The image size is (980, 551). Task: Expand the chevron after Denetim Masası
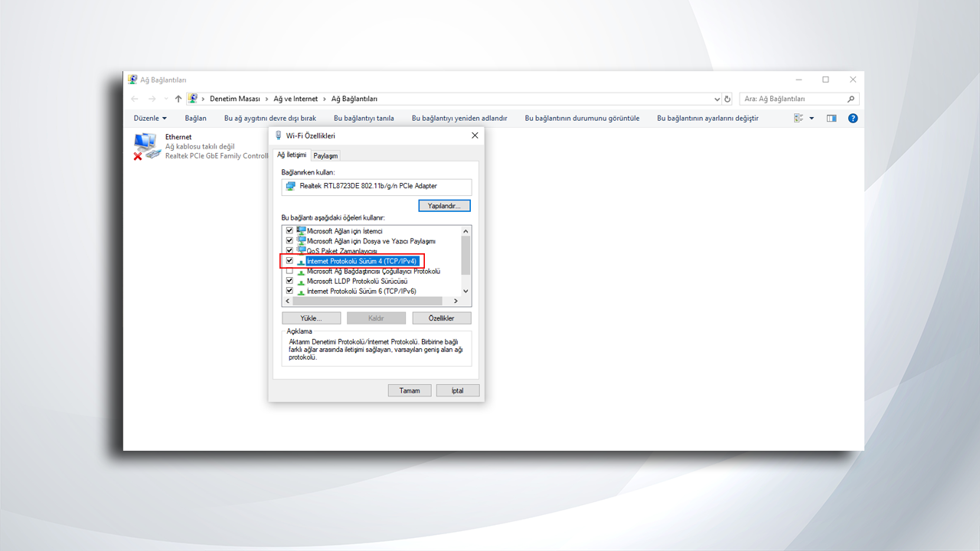point(266,99)
